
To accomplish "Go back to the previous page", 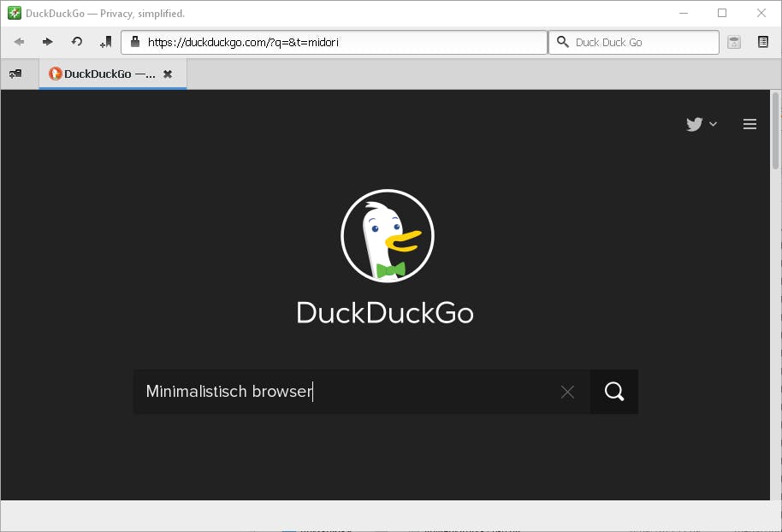I will click(19, 42).
